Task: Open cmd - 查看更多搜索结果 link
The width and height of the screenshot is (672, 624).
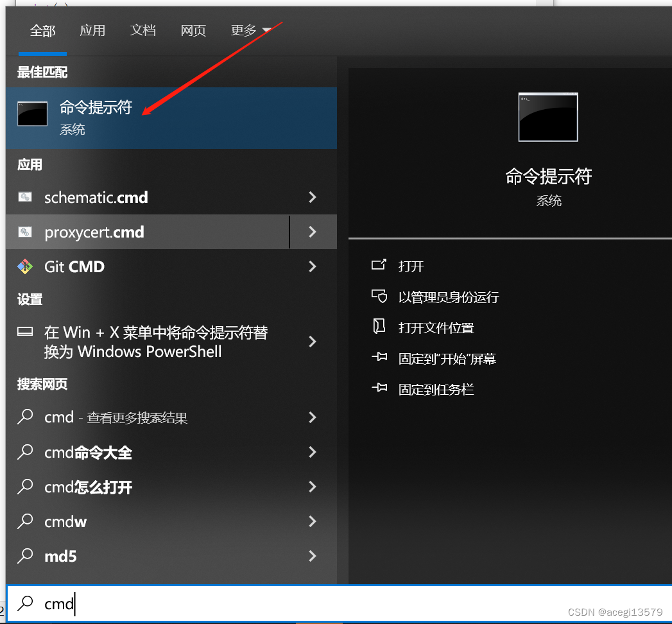Action: (116, 417)
